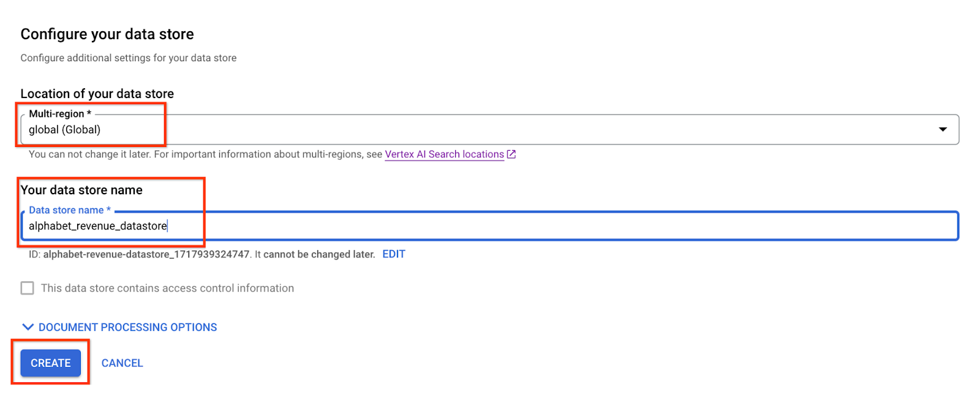The width and height of the screenshot is (980, 397).
Task: Click the 'Configure your data store' heading
Action: tap(107, 34)
